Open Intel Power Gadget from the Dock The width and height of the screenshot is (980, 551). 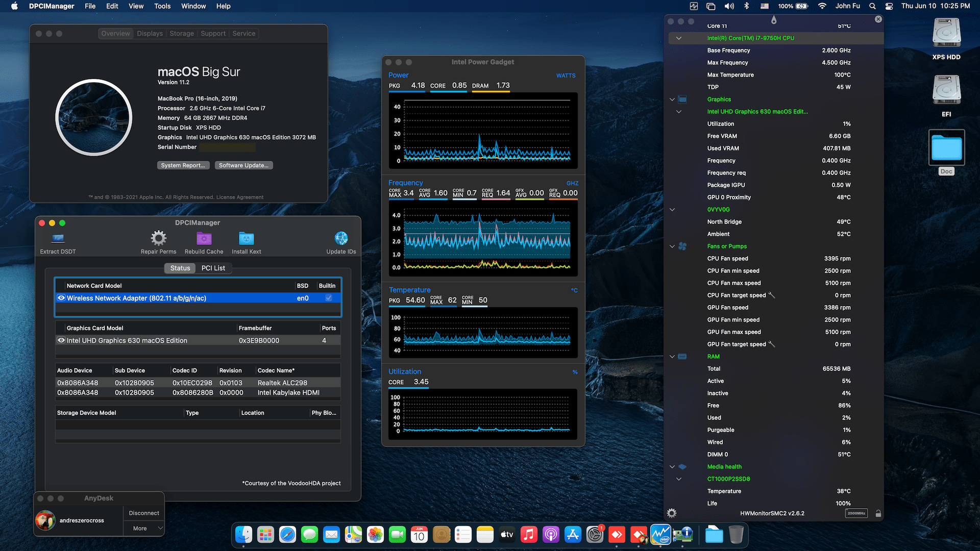pos(660,535)
